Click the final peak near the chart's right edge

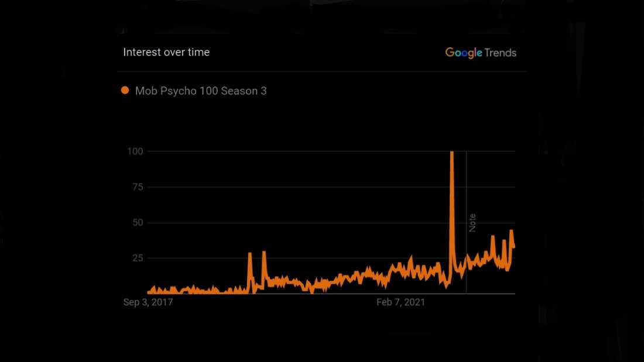pos(511,231)
